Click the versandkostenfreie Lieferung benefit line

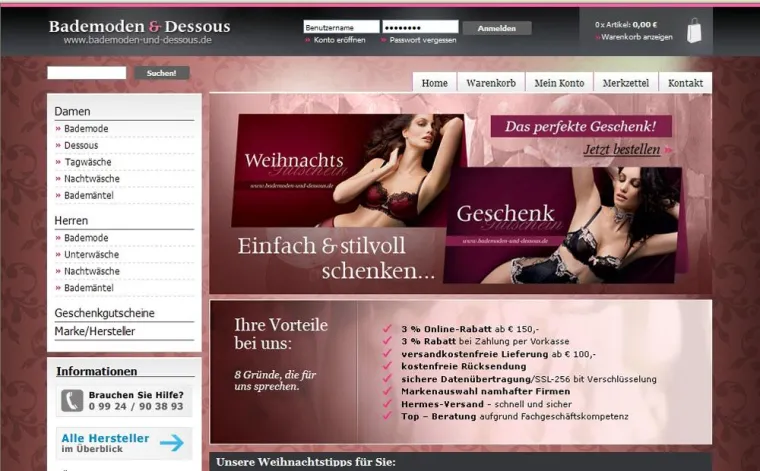pos(498,354)
